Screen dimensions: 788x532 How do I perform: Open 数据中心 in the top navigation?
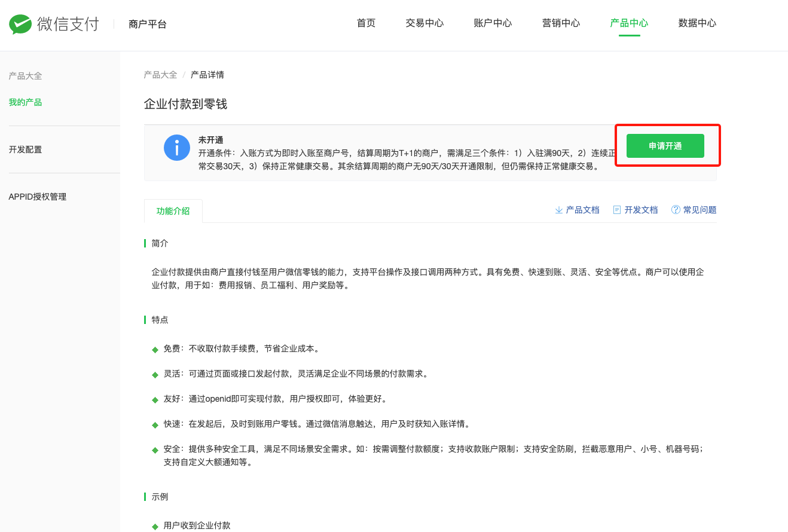697,23
